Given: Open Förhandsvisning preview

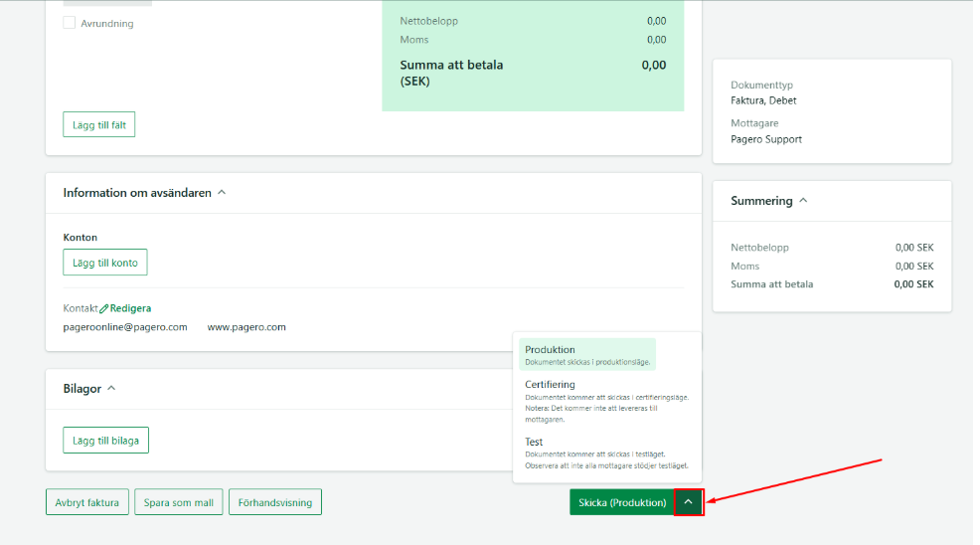Looking at the screenshot, I should pyautogui.click(x=275, y=502).
